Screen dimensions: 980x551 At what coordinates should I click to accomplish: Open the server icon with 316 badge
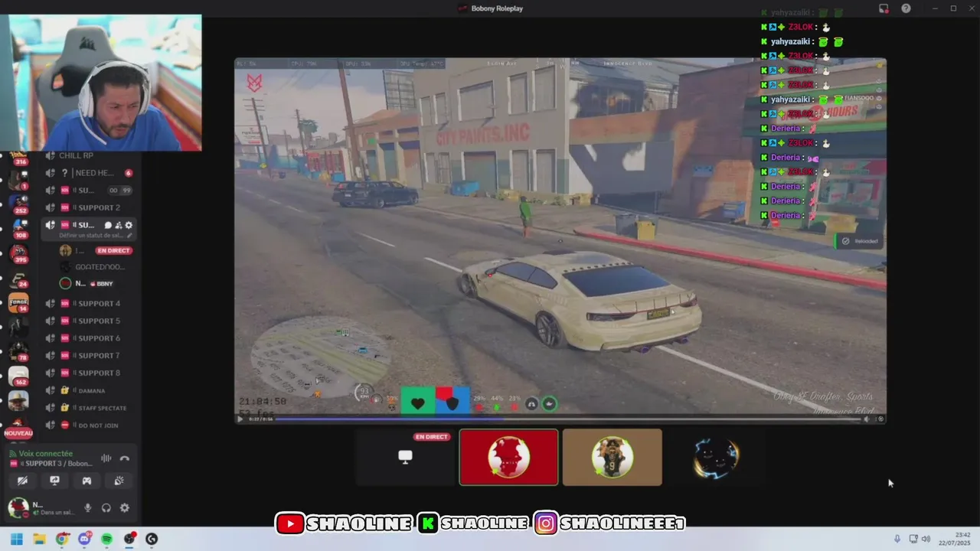18,156
